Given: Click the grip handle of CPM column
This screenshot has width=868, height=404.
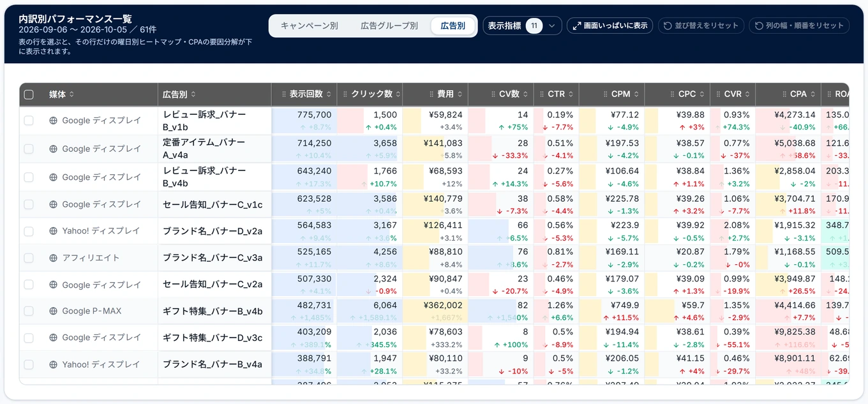Looking at the screenshot, I should pyautogui.click(x=605, y=94).
